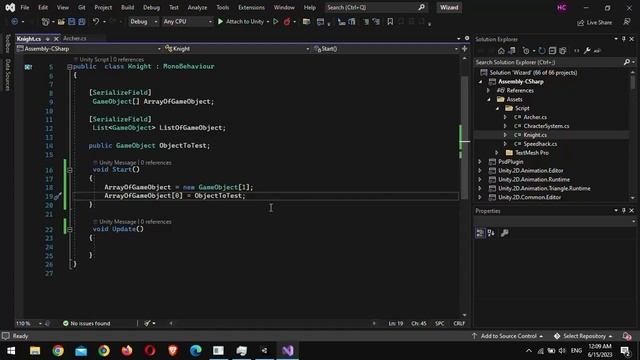Click the search magnifier in Solution Explorer
This screenshot has height=360, width=640.
(627, 62)
